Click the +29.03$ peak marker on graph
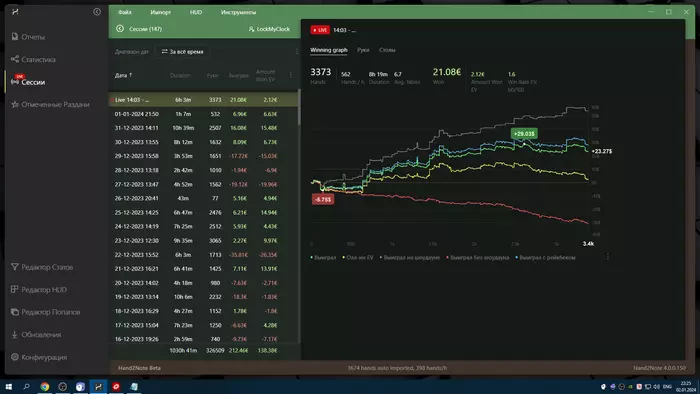 tap(524, 133)
